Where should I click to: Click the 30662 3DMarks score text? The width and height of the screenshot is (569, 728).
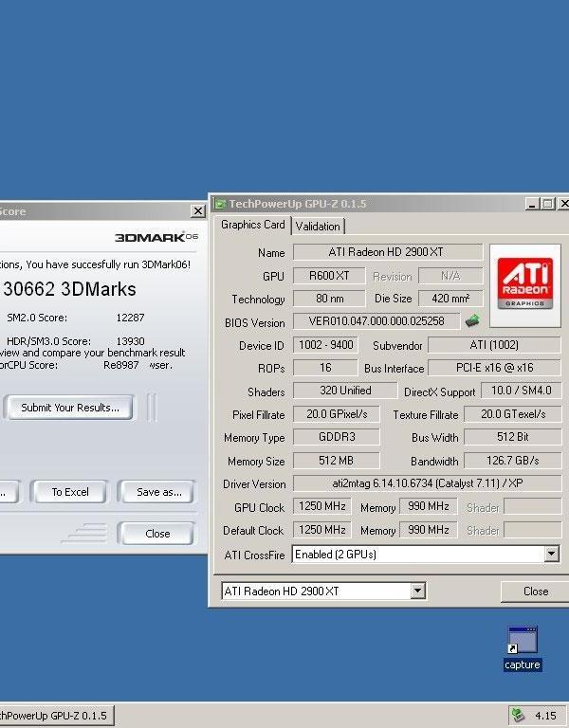(69, 289)
